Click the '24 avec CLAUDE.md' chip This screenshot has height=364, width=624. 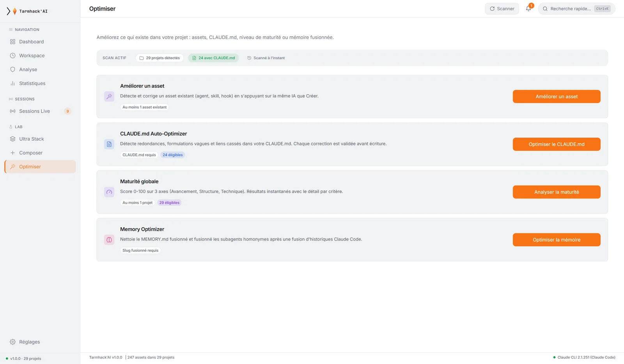pyautogui.click(x=213, y=58)
